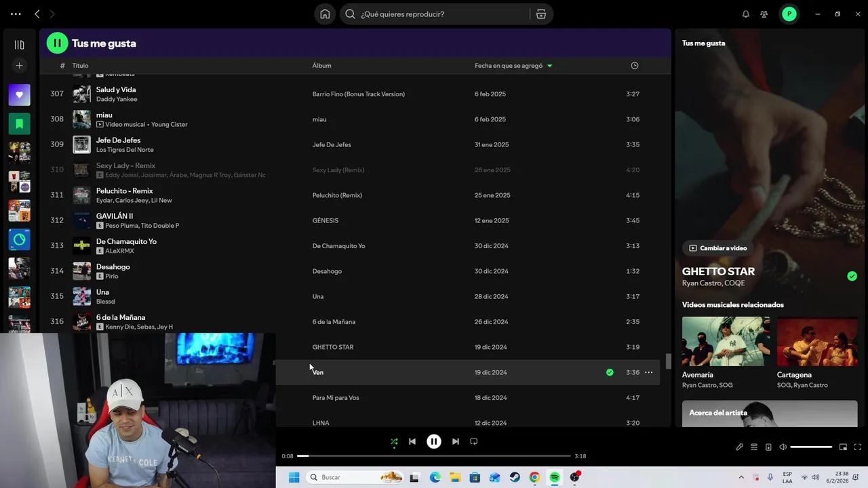
Task: Open the LHNA album link
Action: click(321, 423)
